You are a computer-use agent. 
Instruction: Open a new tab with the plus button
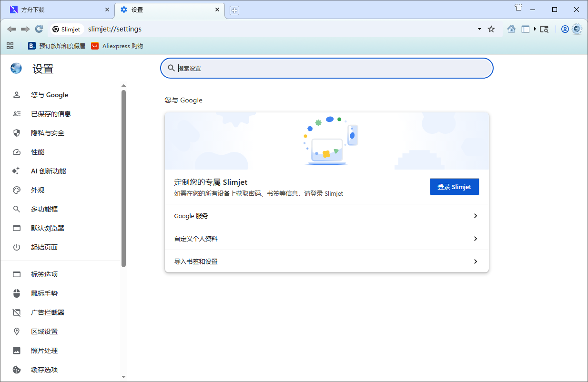point(234,10)
